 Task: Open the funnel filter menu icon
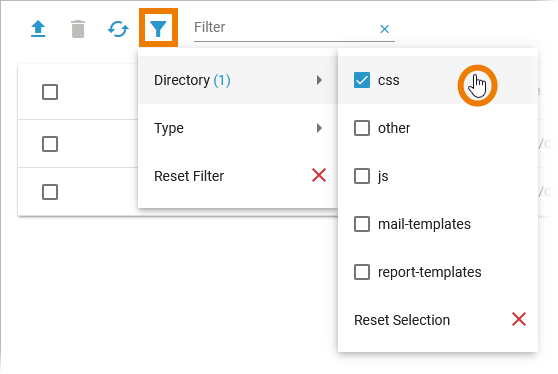pyautogui.click(x=158, y=28)
